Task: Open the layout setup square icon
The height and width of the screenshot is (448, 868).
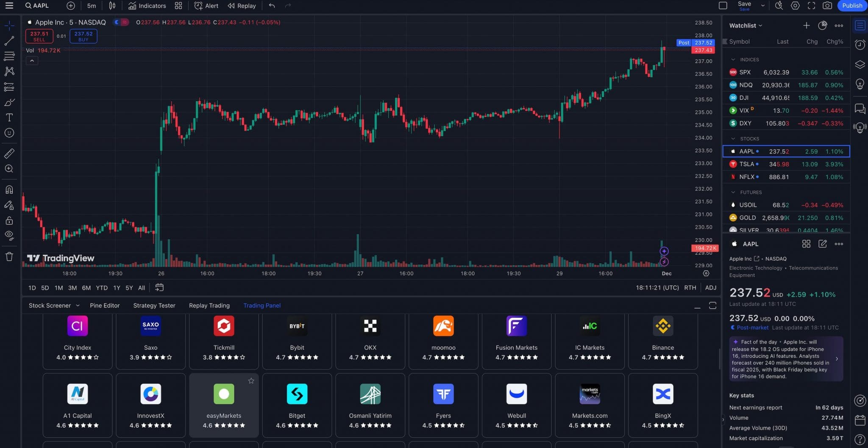Action: 723,6
